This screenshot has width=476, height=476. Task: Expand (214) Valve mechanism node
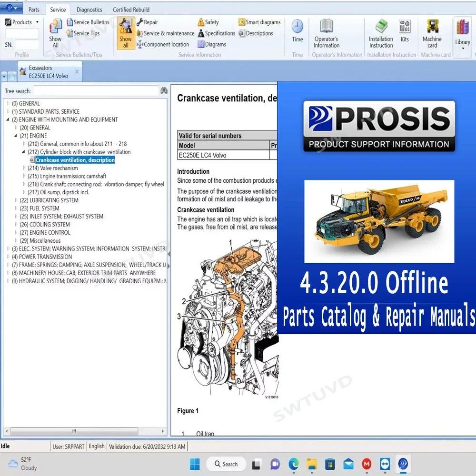(x=24, y=168)
